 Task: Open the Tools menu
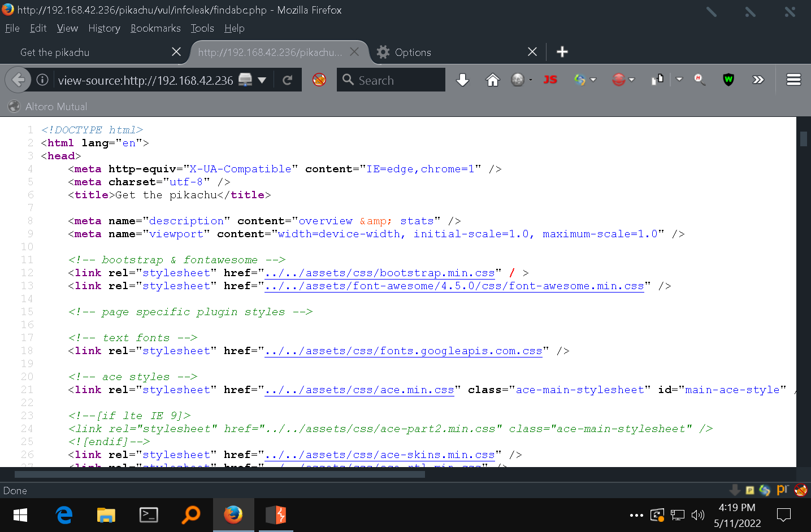click(x=202, y=28)
